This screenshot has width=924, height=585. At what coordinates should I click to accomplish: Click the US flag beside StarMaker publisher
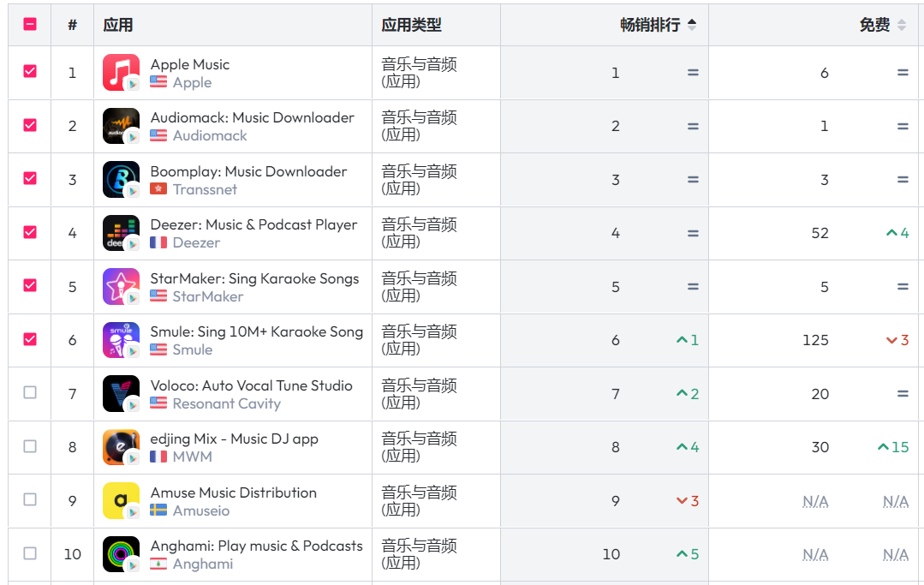[158, 295]
